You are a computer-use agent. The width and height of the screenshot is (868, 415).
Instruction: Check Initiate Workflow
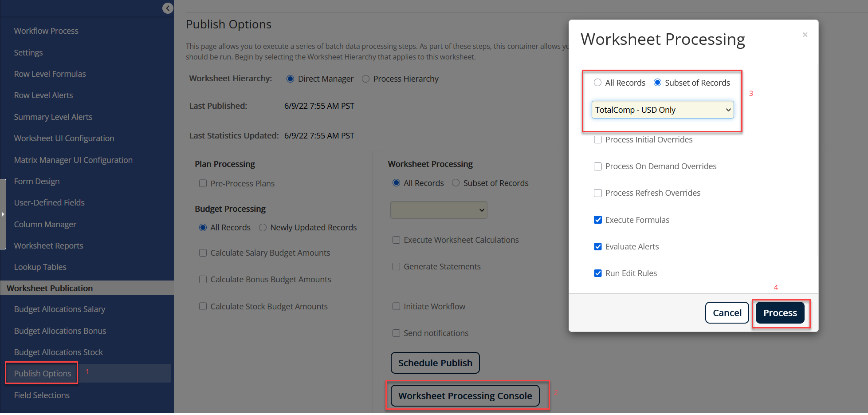(x=396, y=306)
